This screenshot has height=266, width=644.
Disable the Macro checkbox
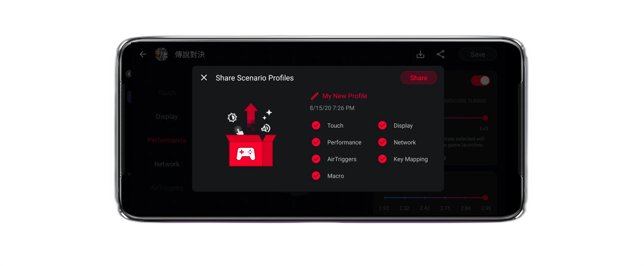pos(316,176)
